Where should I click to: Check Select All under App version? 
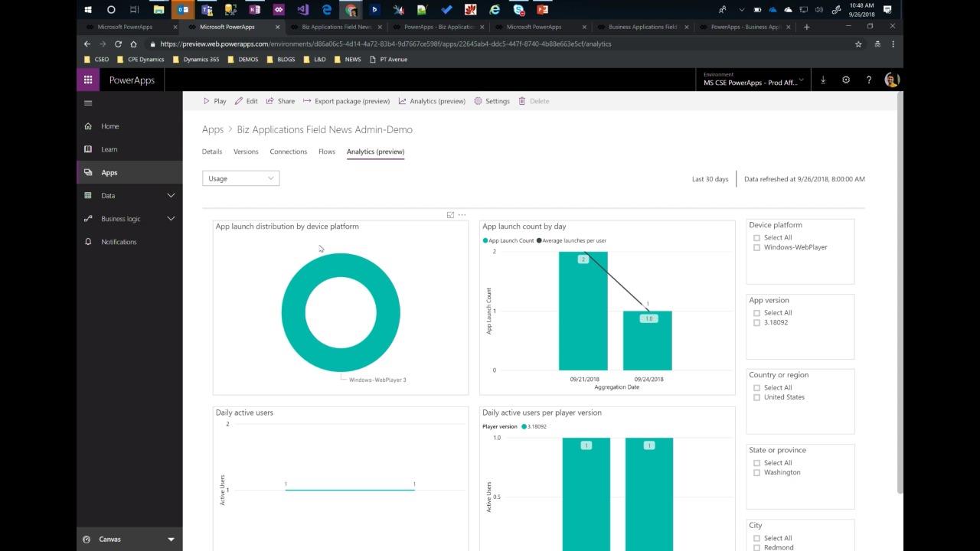(x=757, y=312)
